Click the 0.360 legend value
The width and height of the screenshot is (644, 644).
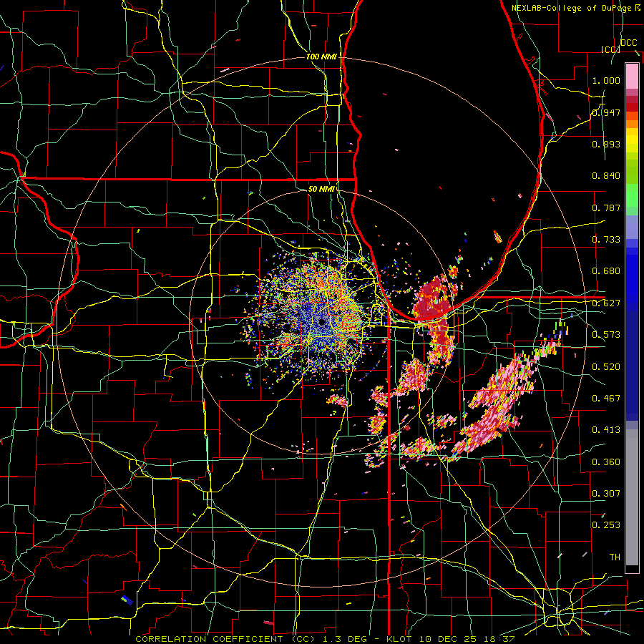pos(606,462)
